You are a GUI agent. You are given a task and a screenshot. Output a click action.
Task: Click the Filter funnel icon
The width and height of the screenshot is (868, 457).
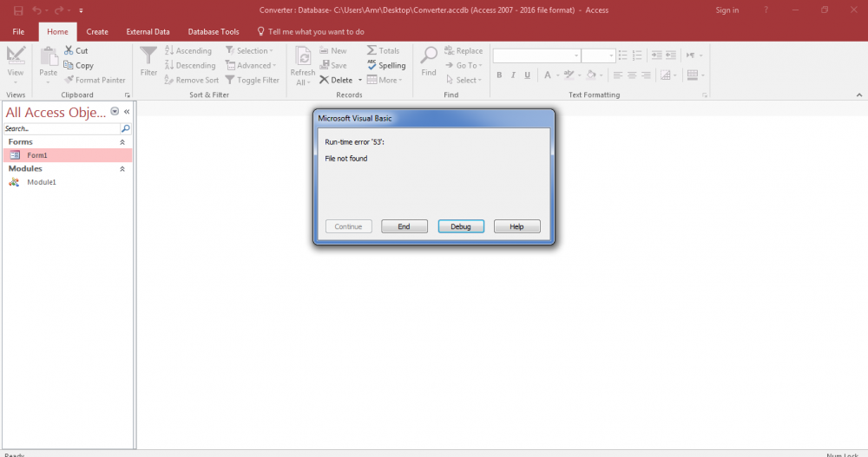point(148,57)
